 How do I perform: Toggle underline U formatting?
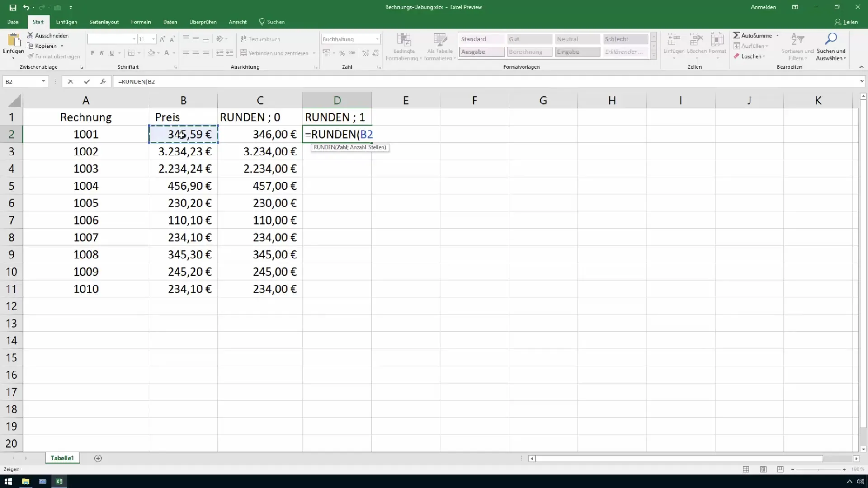click(x=112, y=53)
